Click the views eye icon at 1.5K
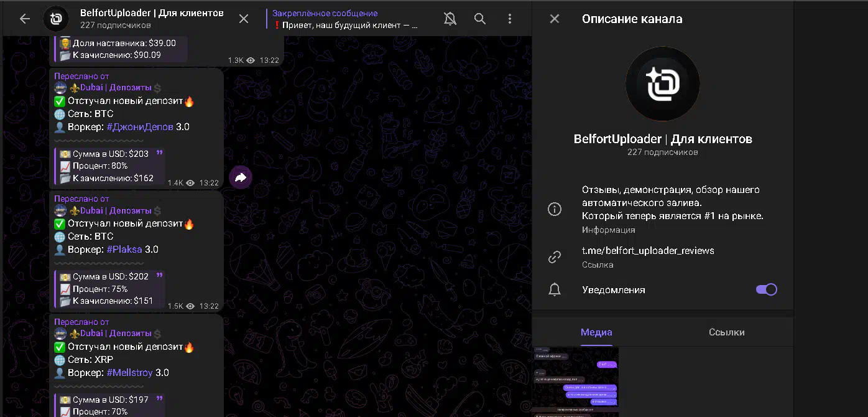 [x=190, y=306]
